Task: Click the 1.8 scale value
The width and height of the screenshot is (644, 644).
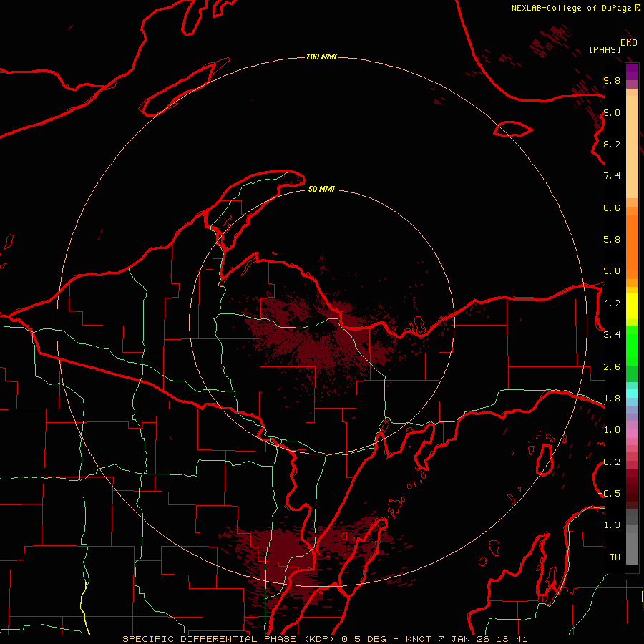Action: pos(612,399)
